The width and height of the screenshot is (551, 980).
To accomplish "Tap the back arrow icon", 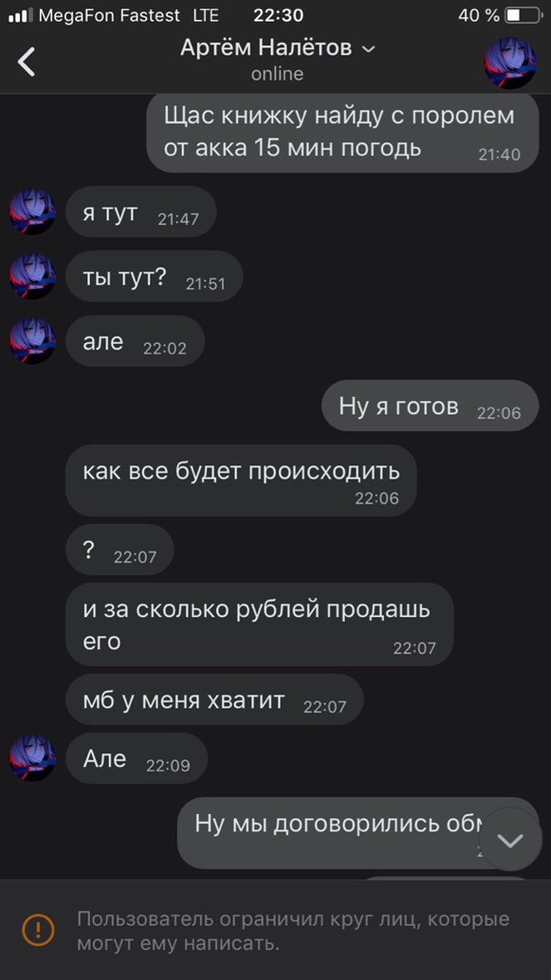I will pyautogui.click(x=26, y=62).
